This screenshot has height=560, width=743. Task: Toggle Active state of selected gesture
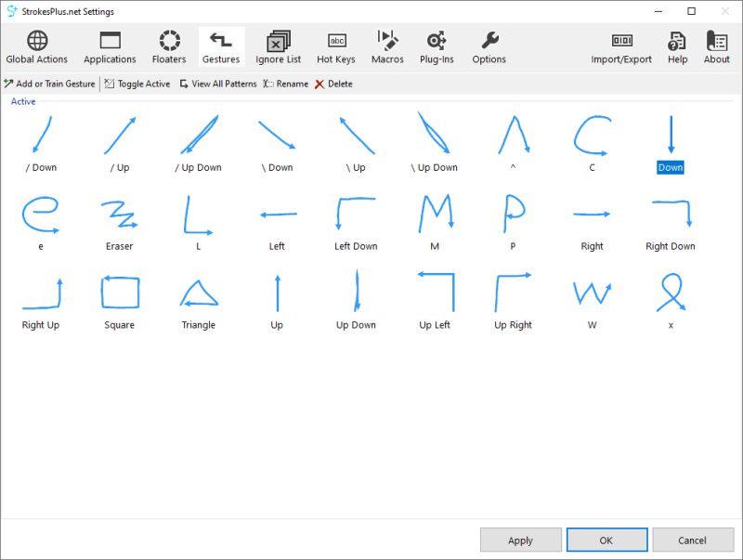click(x=137, y=84)
